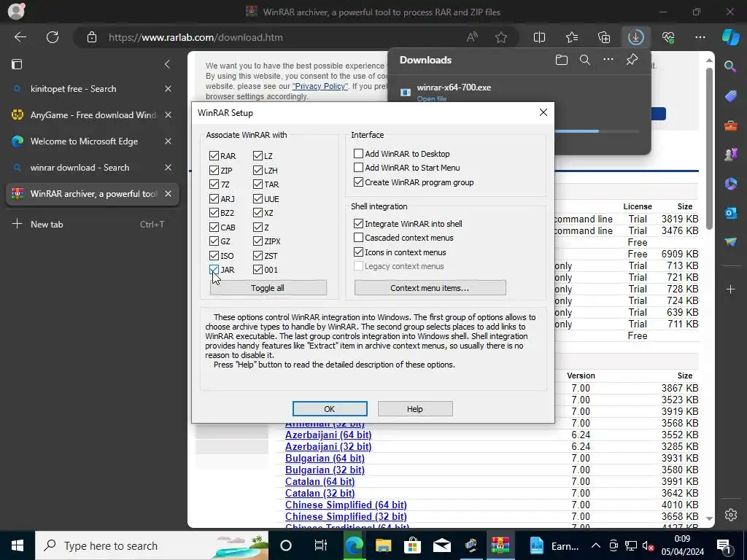The height and width of the screenshot is (560, 747).
Task: Open a New tab
Action: click(x=92, y=224)
